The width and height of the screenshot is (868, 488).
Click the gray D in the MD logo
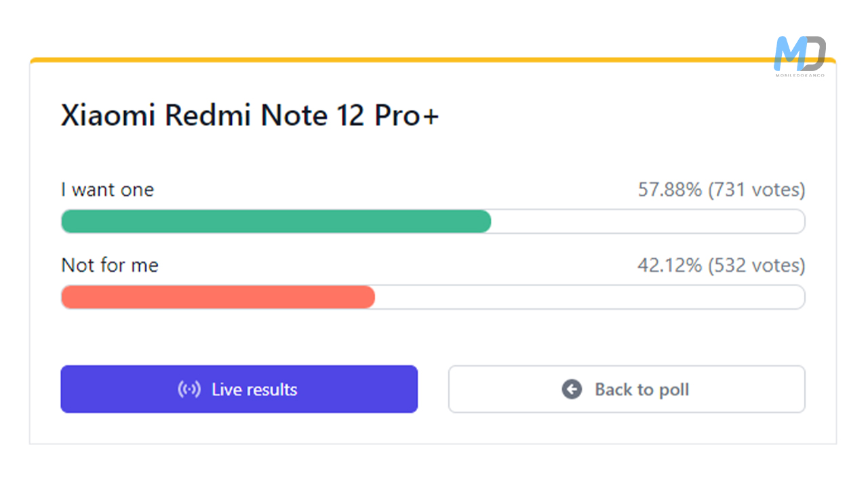[813, 54]
